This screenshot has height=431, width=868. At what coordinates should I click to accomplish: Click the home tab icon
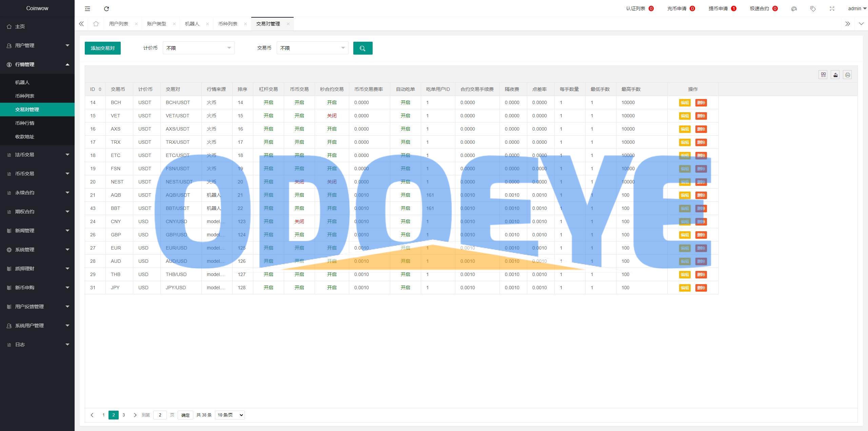(x=96, y=24)
